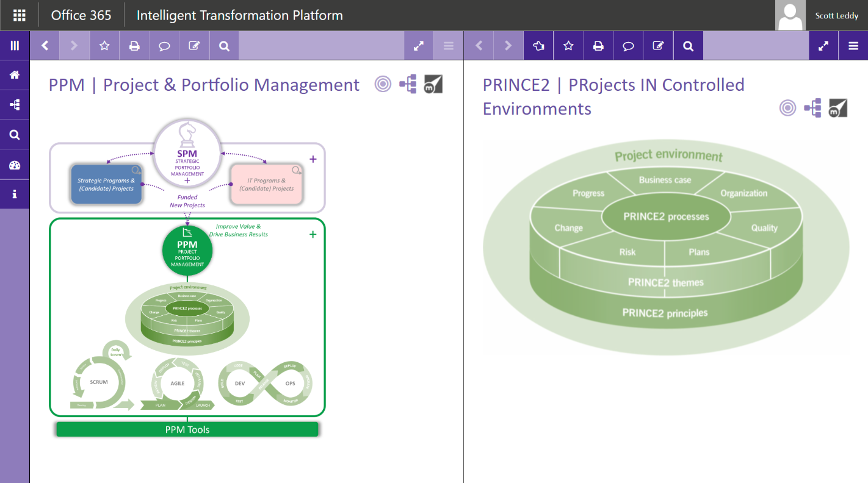868x483 pixels.
Task: Click target icon beside PPM title
Action: [383, 84]
